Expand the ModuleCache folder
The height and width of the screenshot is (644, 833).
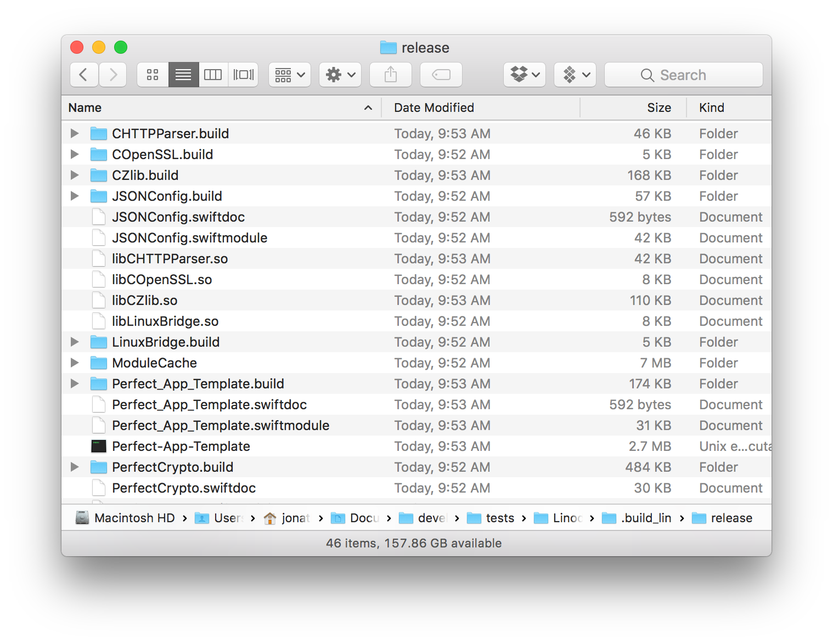click(x=75, y=363)
